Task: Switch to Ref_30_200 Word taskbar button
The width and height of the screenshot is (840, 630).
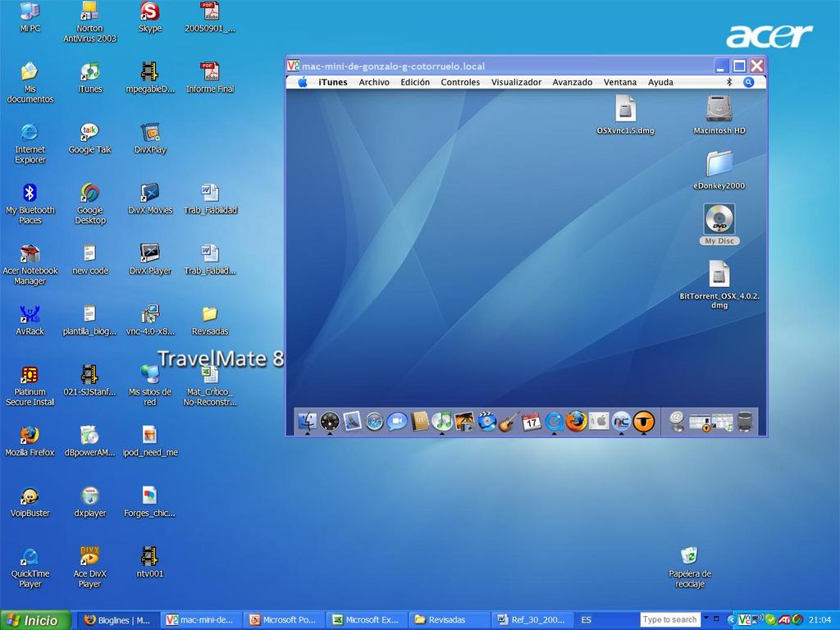Action: 532,620
